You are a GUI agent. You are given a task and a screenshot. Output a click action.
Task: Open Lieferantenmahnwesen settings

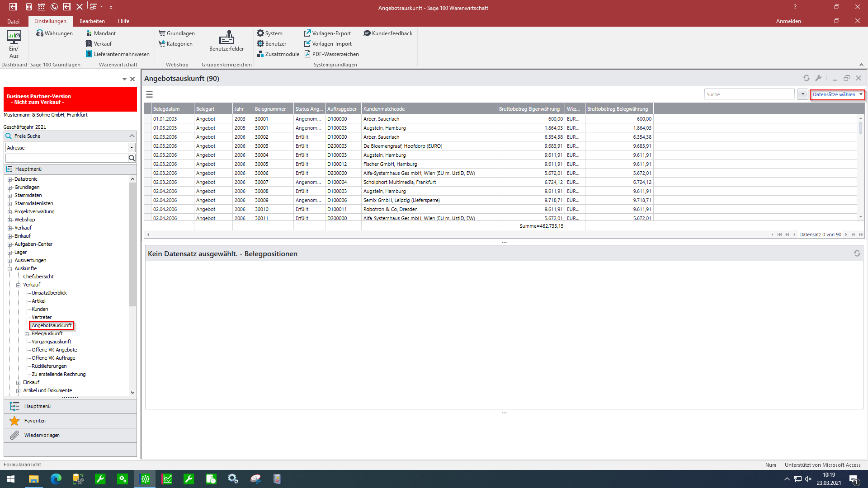118,54
